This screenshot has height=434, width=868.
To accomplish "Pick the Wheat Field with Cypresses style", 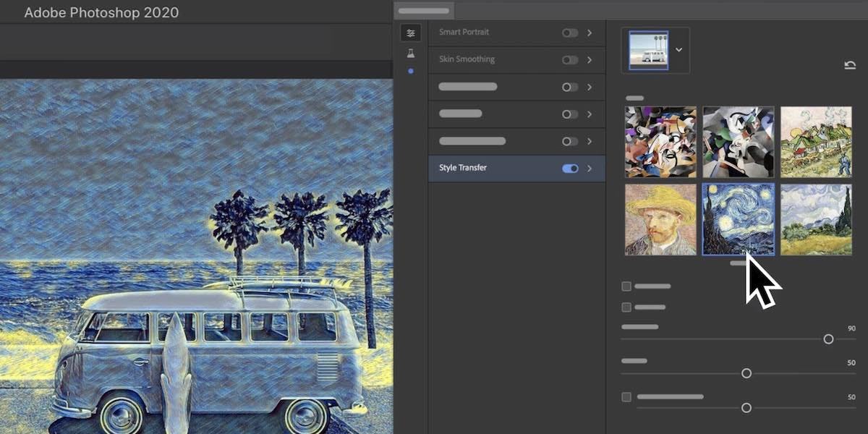I will [x=816, y=218].
